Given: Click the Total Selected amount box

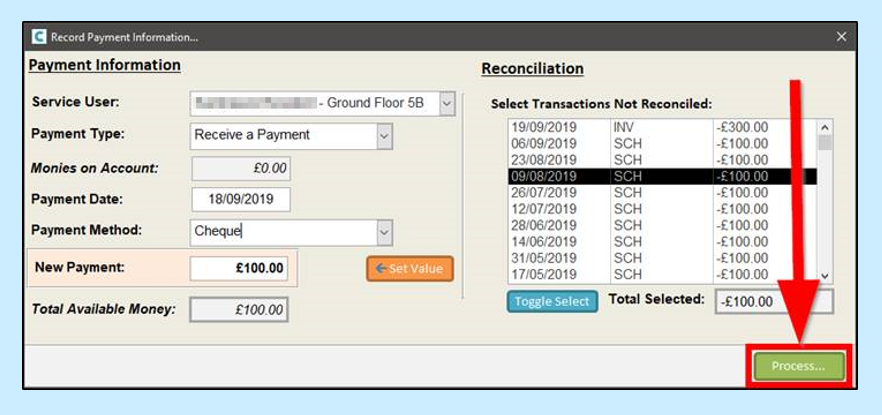Looking at the screenshot, I should [773, 302].
